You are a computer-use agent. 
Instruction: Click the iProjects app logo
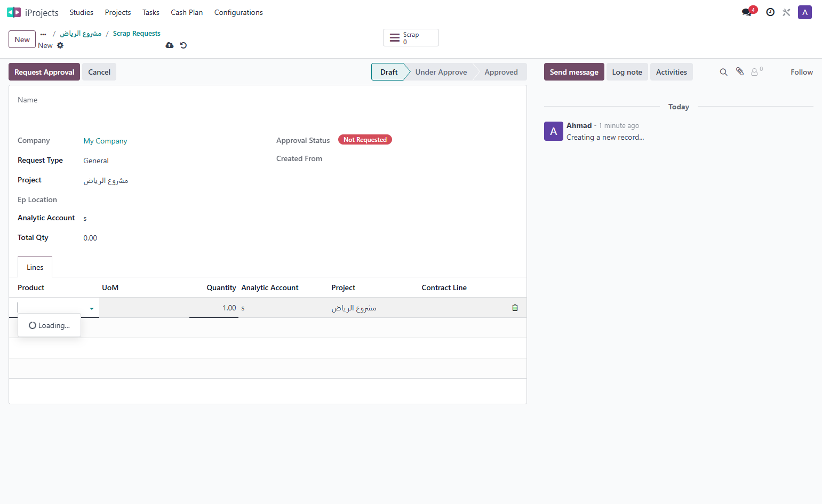(x=14, y=12)
